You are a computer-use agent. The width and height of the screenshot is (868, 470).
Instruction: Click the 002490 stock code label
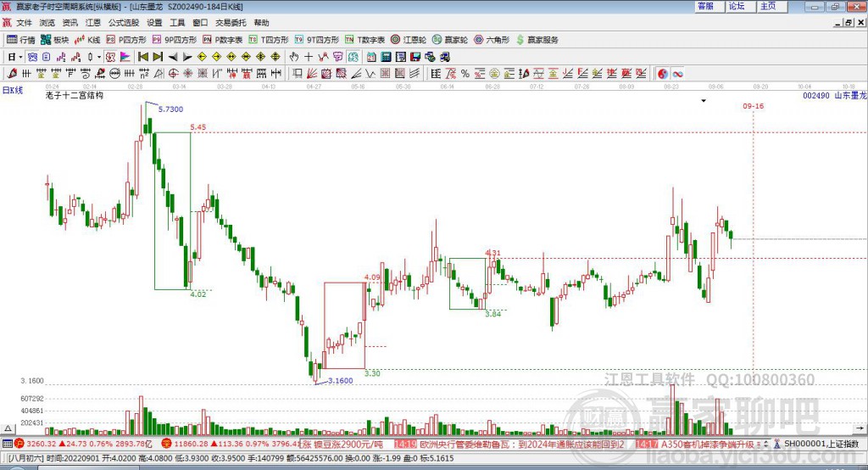816,95
